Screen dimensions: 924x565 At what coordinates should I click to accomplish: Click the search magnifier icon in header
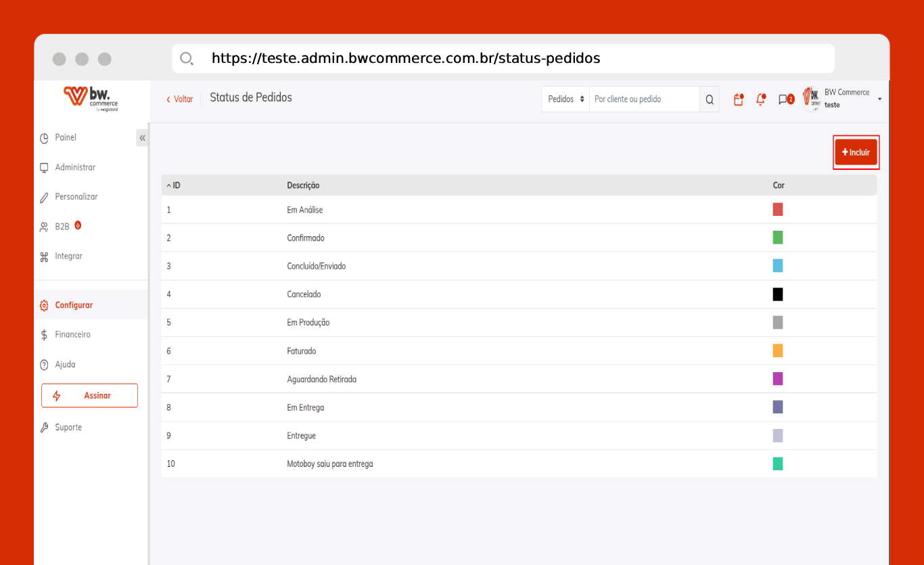coord(709,99)
